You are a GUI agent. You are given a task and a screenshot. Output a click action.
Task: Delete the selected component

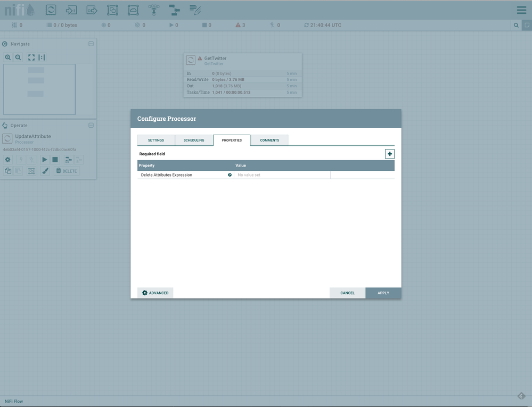[x=67, y=171]
